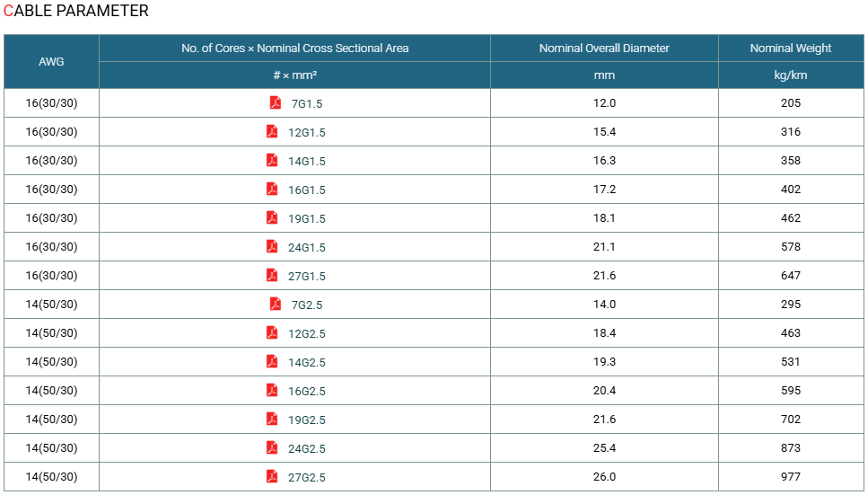
Task: Open the PDF icon beside 12G1.5
Action: (x=272, y=131)
